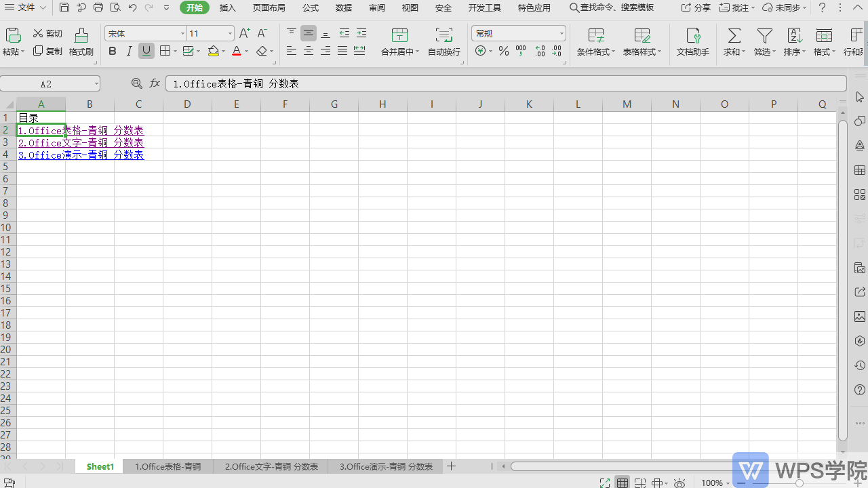Toggle 自动换行 wrap text
This screenshot has width=868, height=488.
pyautogui.click(x=444, y=42)
